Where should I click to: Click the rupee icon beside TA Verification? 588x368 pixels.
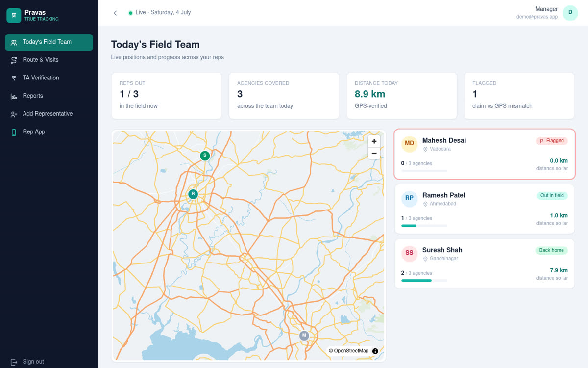tap(14, 78)
